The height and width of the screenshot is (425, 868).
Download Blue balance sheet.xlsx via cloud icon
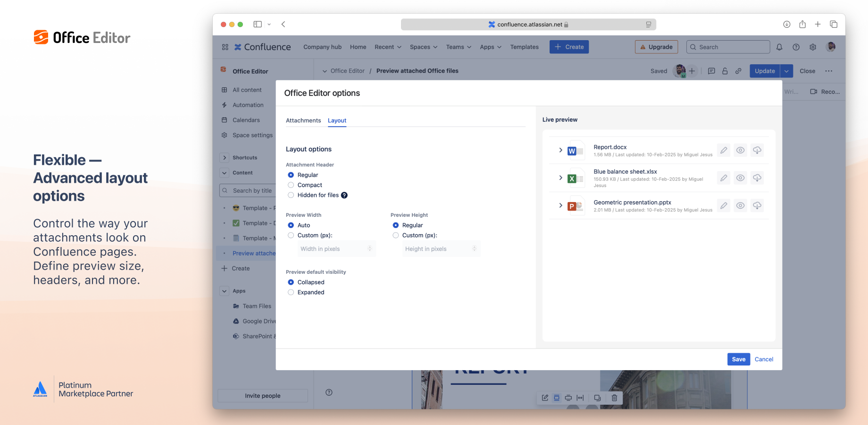click(757, 178)
